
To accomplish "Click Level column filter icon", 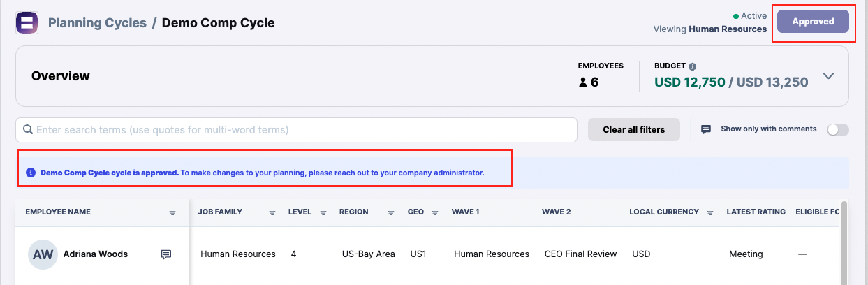I will [323, 212].
